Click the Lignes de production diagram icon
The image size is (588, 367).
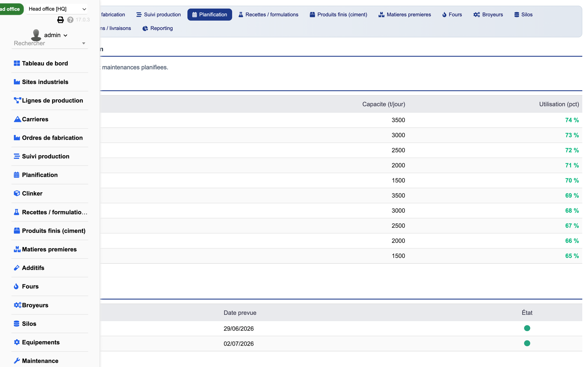[17, 101]
